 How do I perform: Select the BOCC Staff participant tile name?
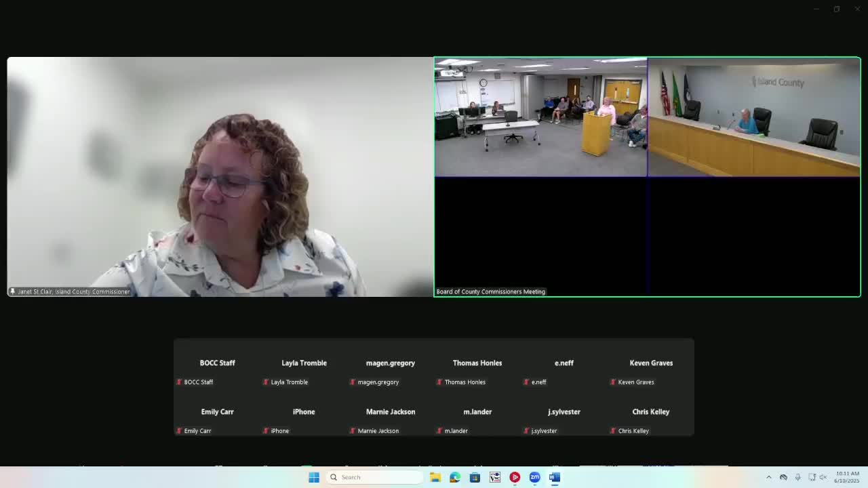(217, 363)
